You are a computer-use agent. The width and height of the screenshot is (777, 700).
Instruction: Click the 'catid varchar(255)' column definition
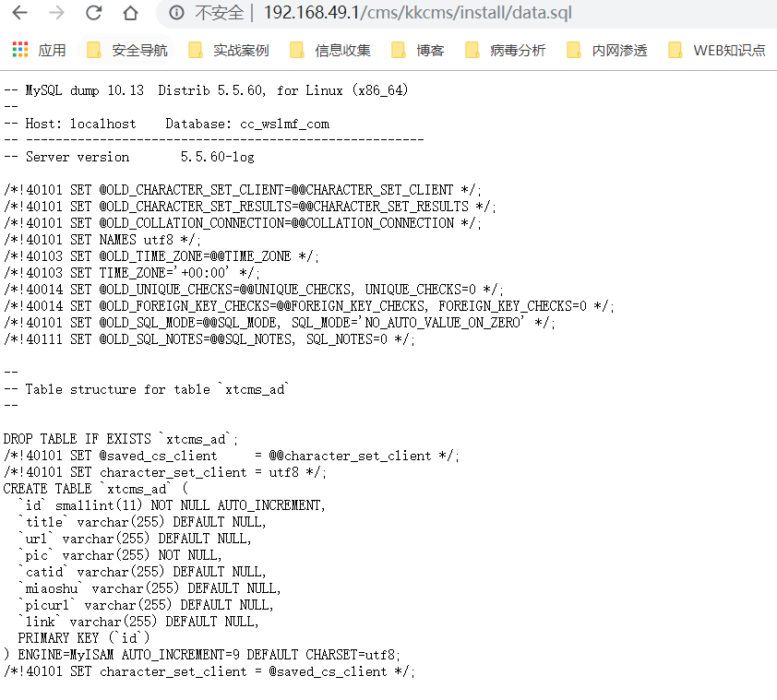coord(142,572)
